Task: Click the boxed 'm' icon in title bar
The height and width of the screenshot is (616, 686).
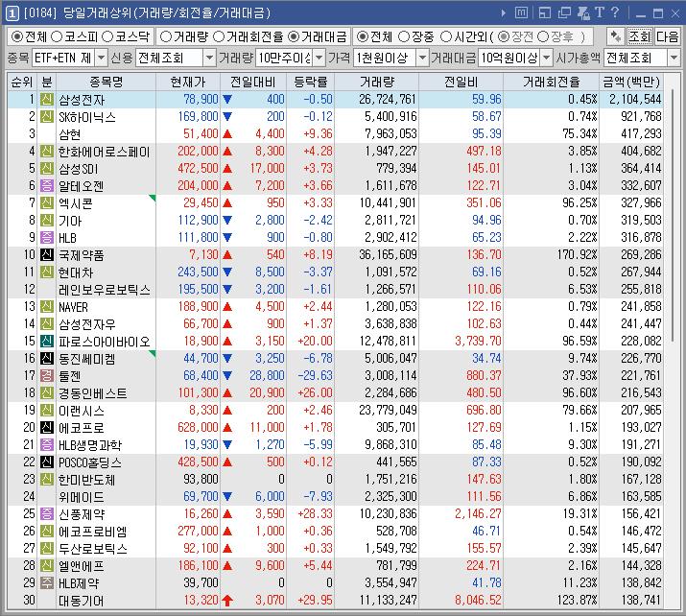Action: tap(522, 12)
